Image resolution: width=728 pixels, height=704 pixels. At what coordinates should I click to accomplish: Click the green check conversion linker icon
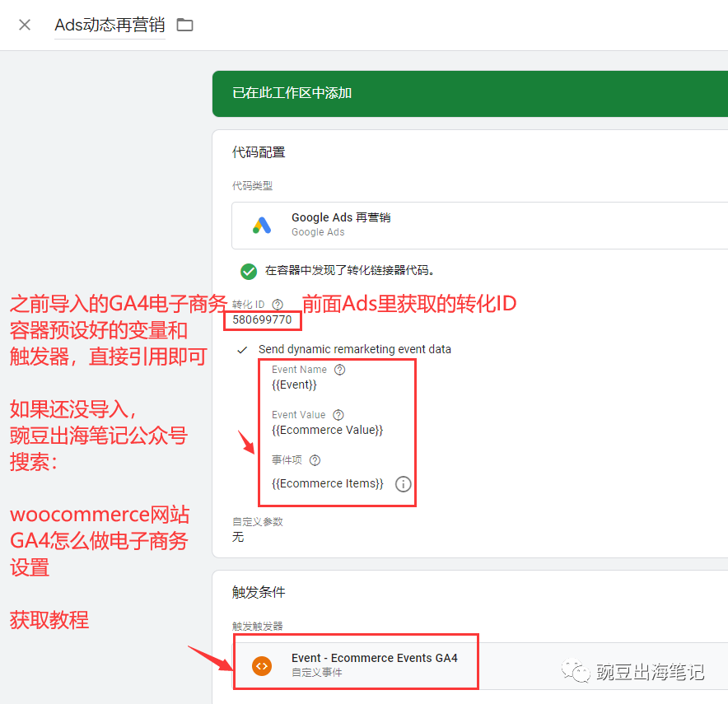[249, 271]
